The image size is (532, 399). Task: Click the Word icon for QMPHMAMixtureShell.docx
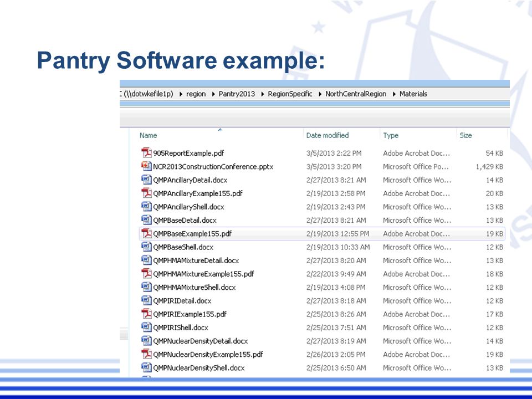coord(146,287)
